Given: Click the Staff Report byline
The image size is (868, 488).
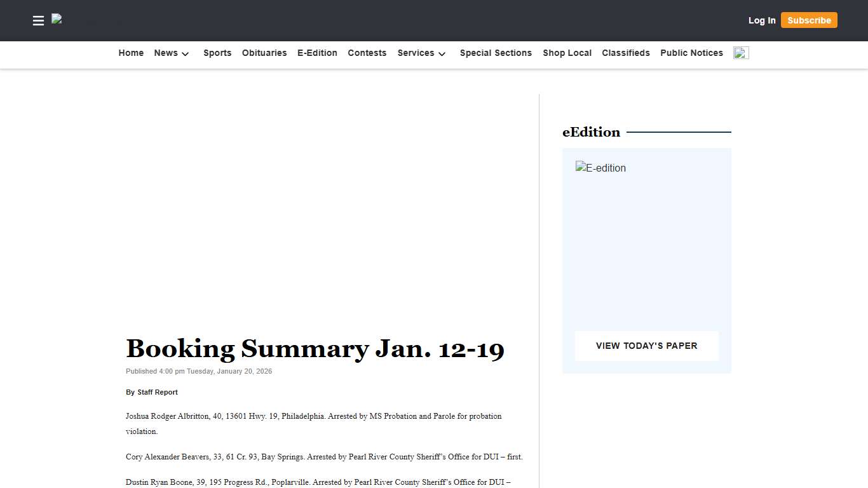Looking at the screenshot, I should tap(158, 392).
